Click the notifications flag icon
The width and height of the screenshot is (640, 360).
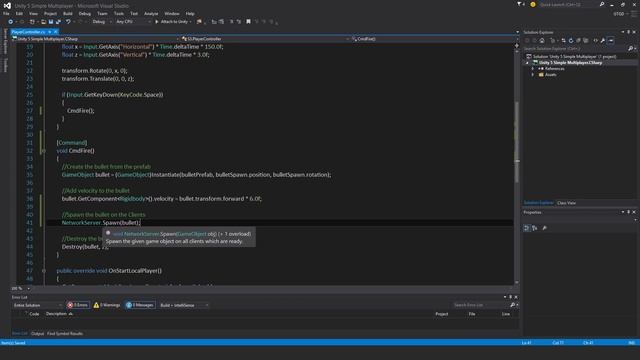point(520,4)
